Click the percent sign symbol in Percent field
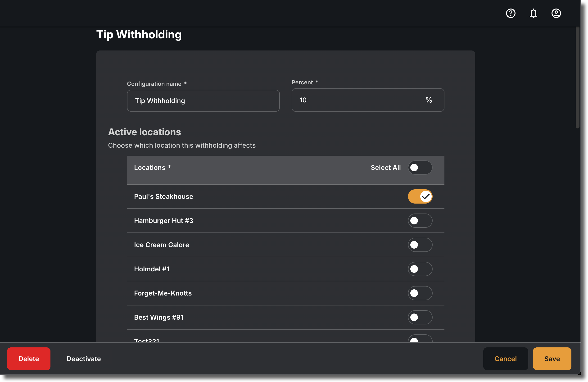588x382 pixels. pyautogui.click(x=428, y=100)
